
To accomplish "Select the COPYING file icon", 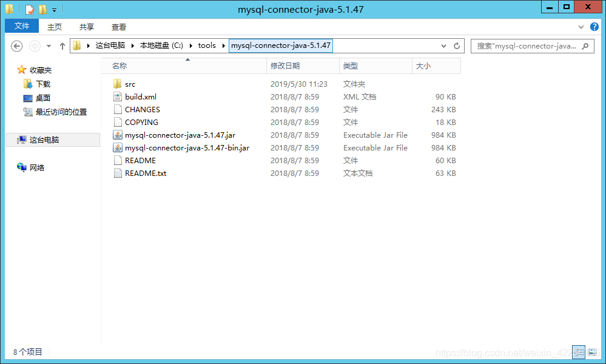I will click(118, 122).
